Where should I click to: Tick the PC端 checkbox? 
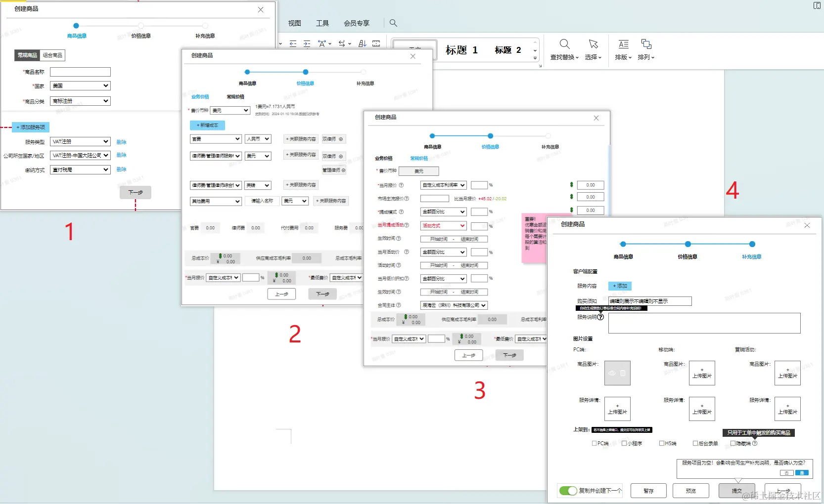tap(594, 443)
